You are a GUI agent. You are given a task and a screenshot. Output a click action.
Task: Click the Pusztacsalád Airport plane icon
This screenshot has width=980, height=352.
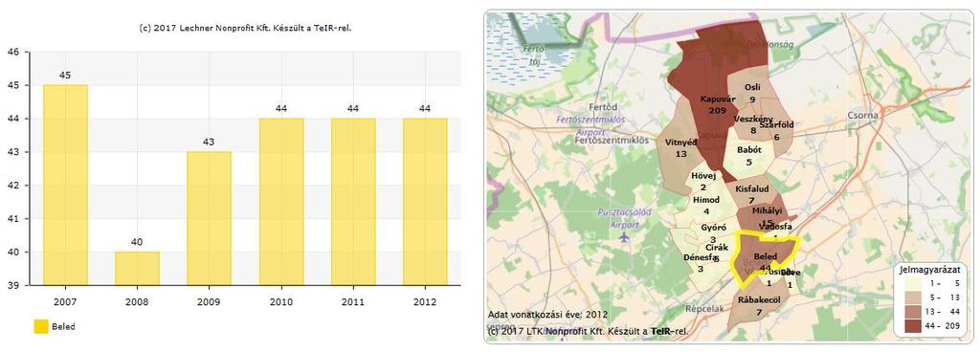click(x=623, y=237)
